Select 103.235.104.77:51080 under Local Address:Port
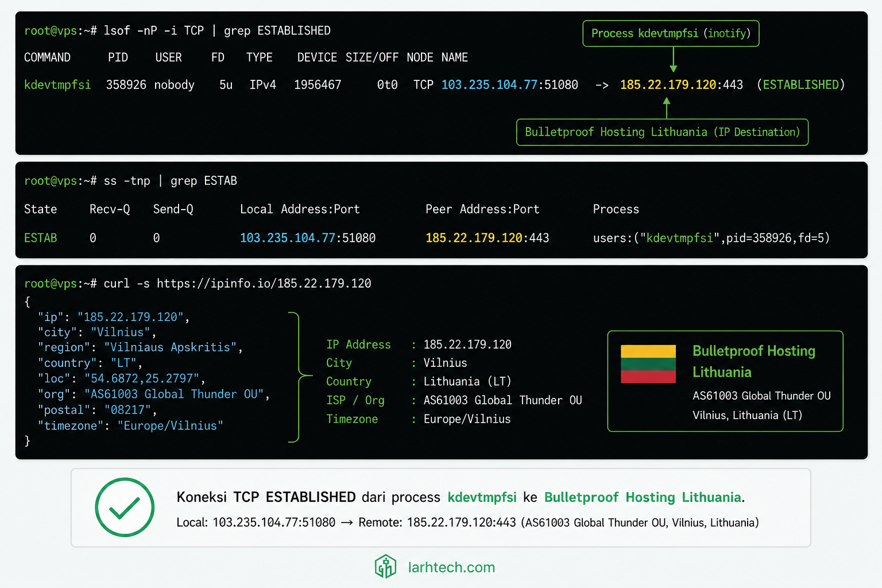This screenshot has width=882, height=588. pyautogui.click(x=308, y=238)
